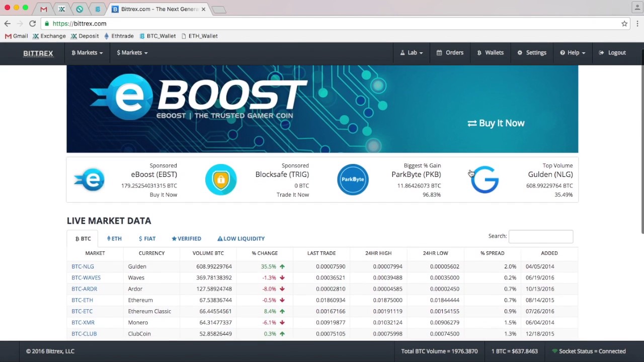Bookmark page with the star icon

point(624,24)
